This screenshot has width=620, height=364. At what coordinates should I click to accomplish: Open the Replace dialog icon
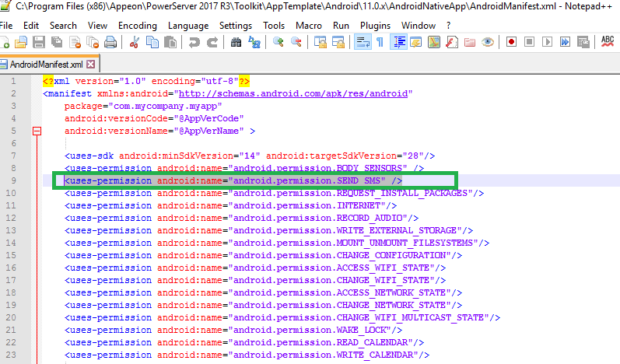[x=254, y=42]
